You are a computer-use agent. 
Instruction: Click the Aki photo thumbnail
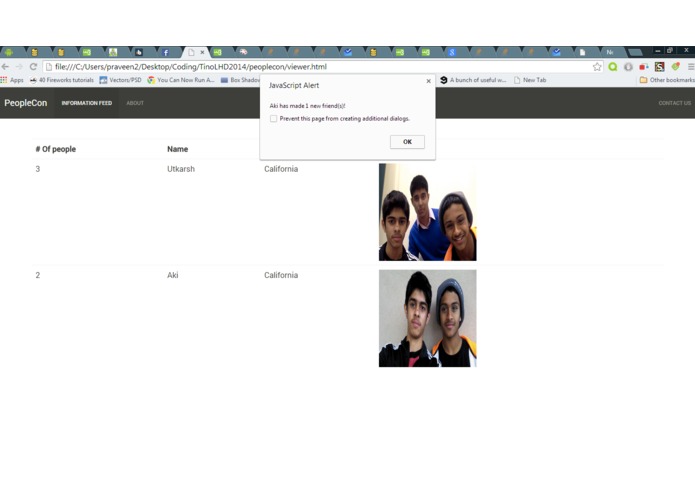tap(428, 319)
